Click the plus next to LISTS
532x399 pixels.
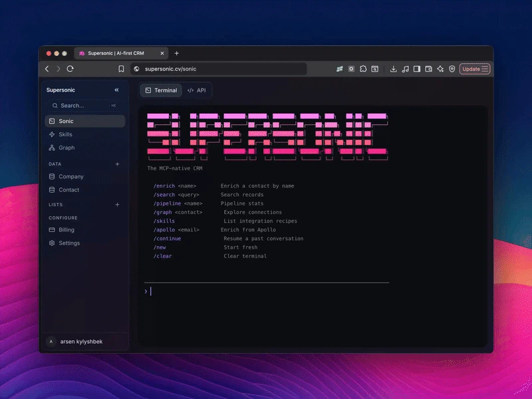coord(117,204)
